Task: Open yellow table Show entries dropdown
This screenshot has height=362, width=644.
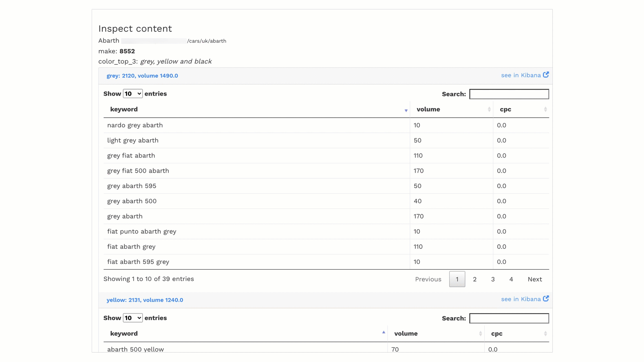Action: 132,318
